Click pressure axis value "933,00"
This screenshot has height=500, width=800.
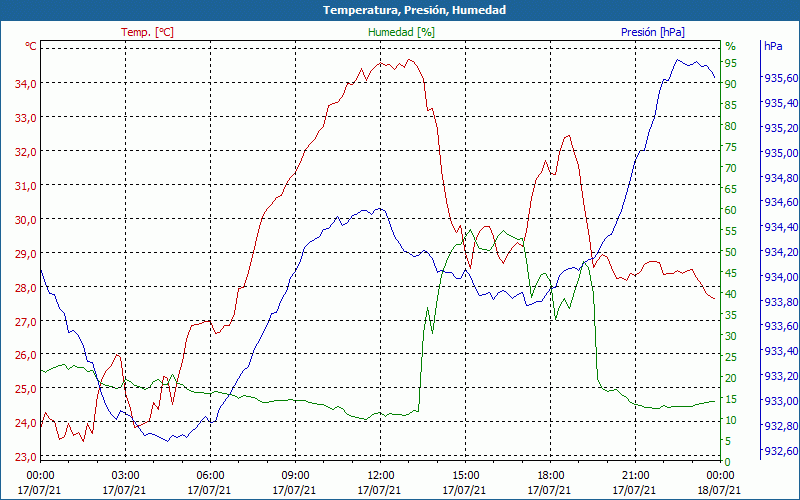[781, 401]
